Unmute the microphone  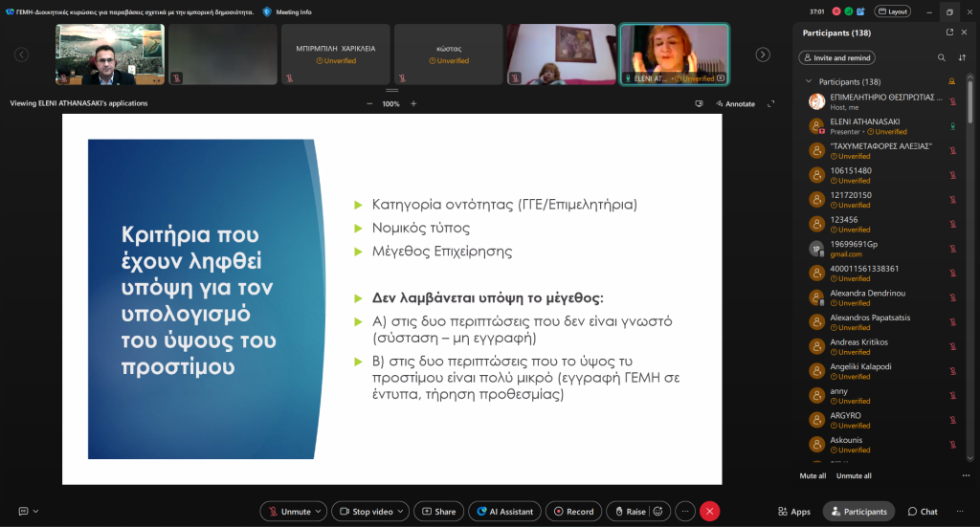289,512
